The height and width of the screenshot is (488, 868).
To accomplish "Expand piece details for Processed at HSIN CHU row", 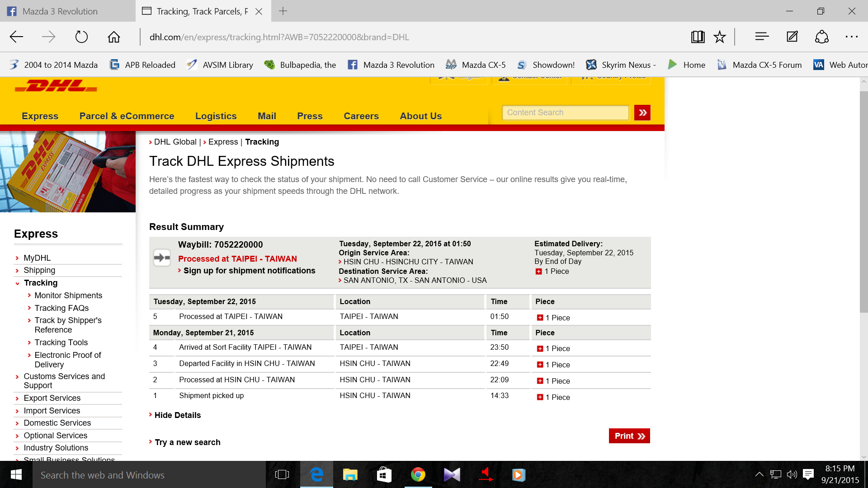I will 540,381.
